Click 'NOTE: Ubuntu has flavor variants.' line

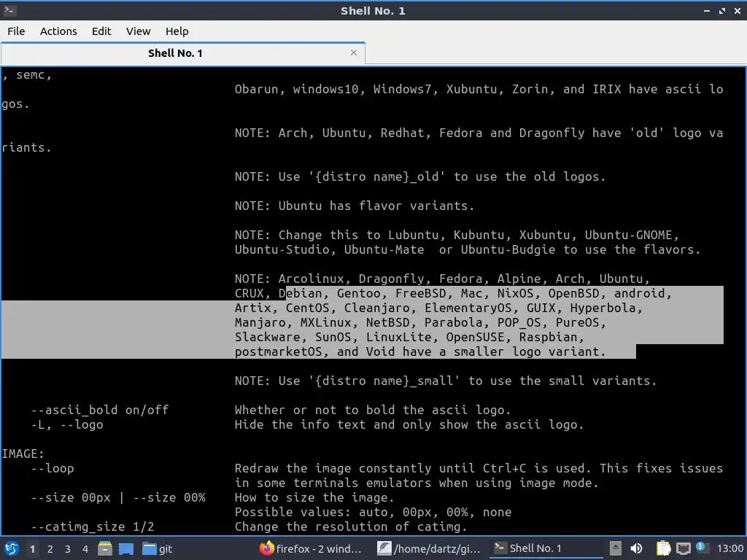tap(355, 206)
